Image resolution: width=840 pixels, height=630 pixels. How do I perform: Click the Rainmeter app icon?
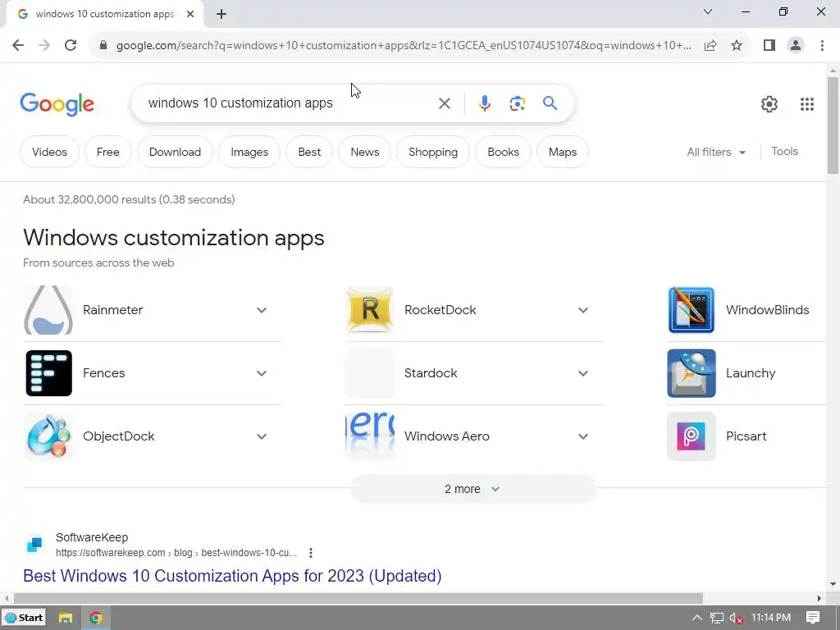pos(48,310)
